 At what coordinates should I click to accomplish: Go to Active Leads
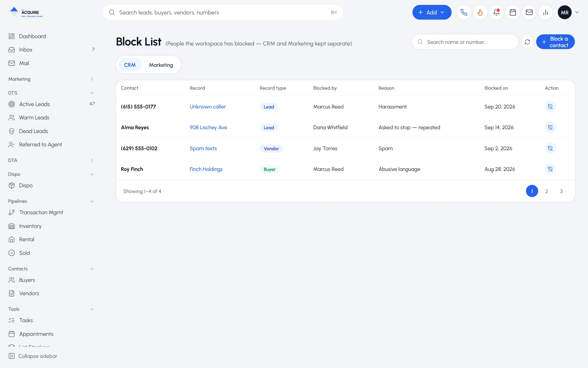pos(51,104)
